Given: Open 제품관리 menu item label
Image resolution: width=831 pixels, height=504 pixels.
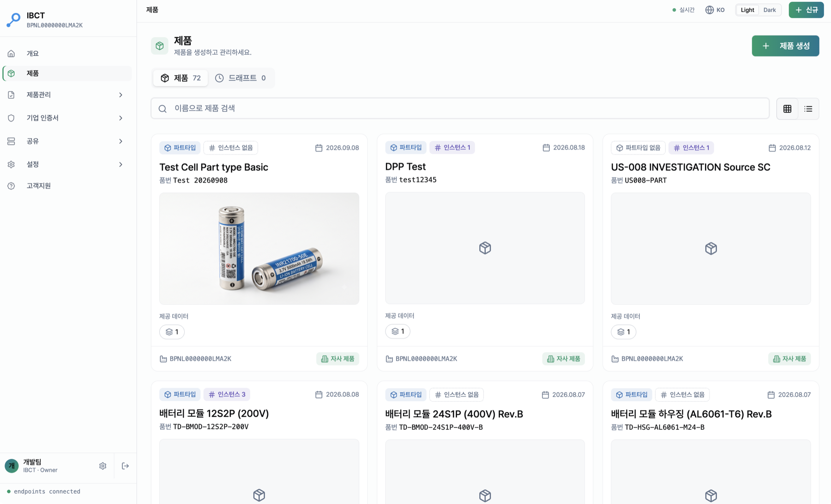Looking at the screenshot, I should pos(38,95).
